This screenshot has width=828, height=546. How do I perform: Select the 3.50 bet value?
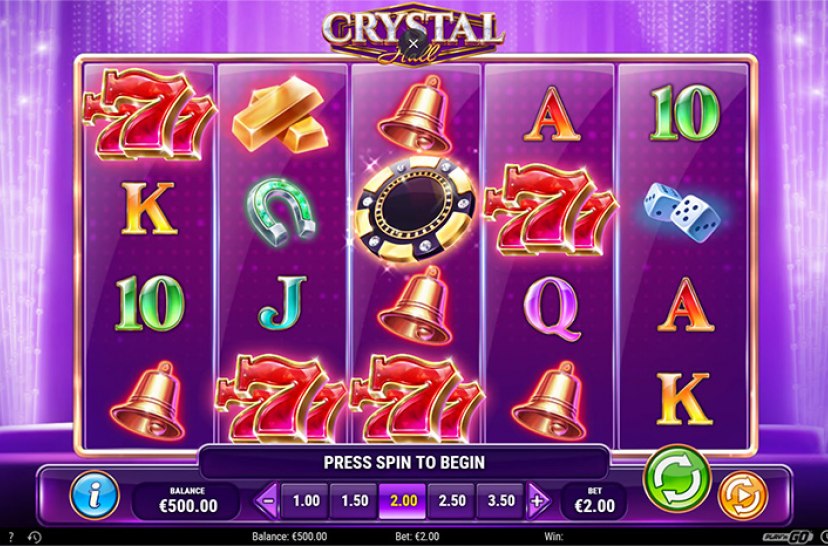[500, 501]
